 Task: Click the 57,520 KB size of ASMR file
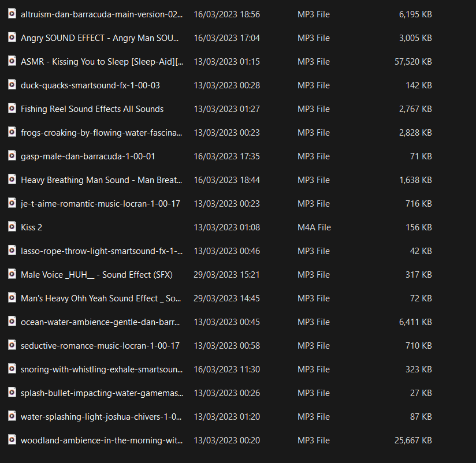413,62
